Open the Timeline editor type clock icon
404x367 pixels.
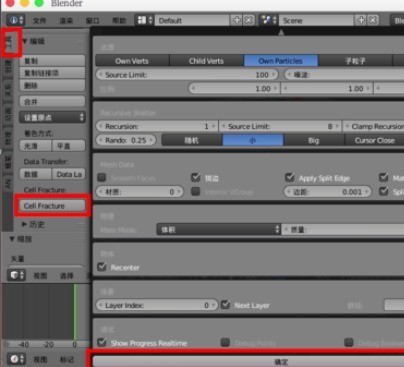(16, 359)
